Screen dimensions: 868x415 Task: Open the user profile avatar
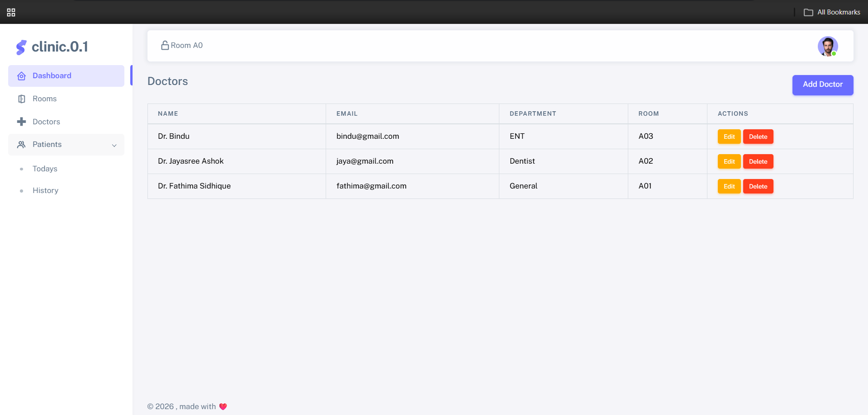point(827,46)
